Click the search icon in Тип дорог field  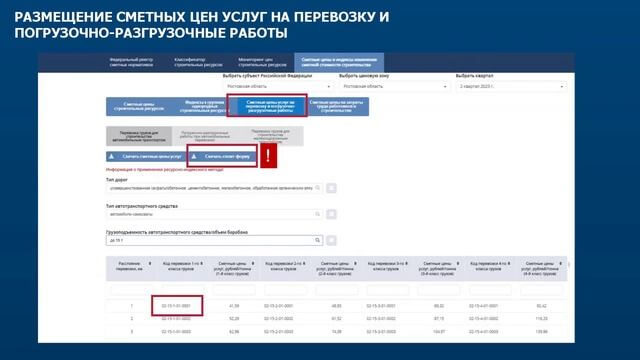tap(318, 188)
